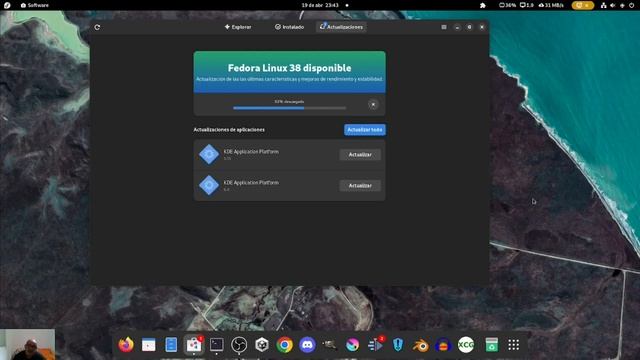
Task: Open the network status icon in tray
Action: 604,5
